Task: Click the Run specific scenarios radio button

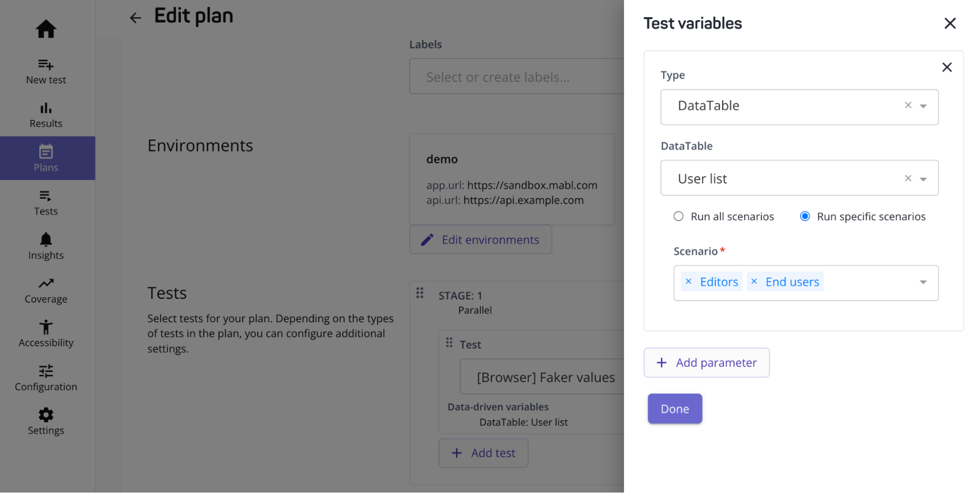Action: click(804, 216)
